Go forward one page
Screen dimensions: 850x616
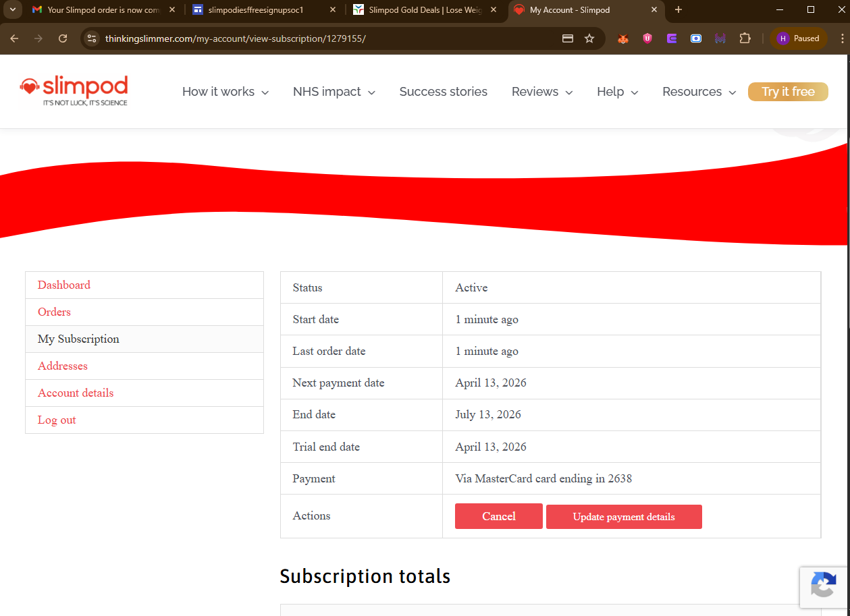(38, 38)
